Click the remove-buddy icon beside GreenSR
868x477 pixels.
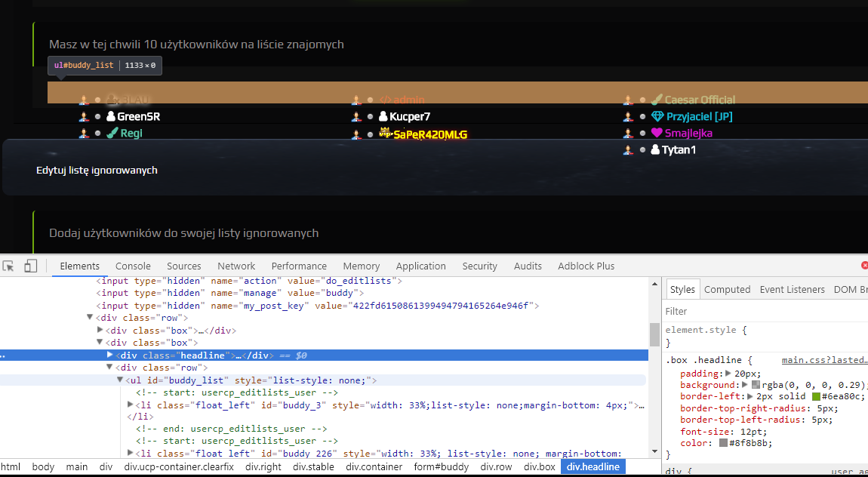point(84,117)
